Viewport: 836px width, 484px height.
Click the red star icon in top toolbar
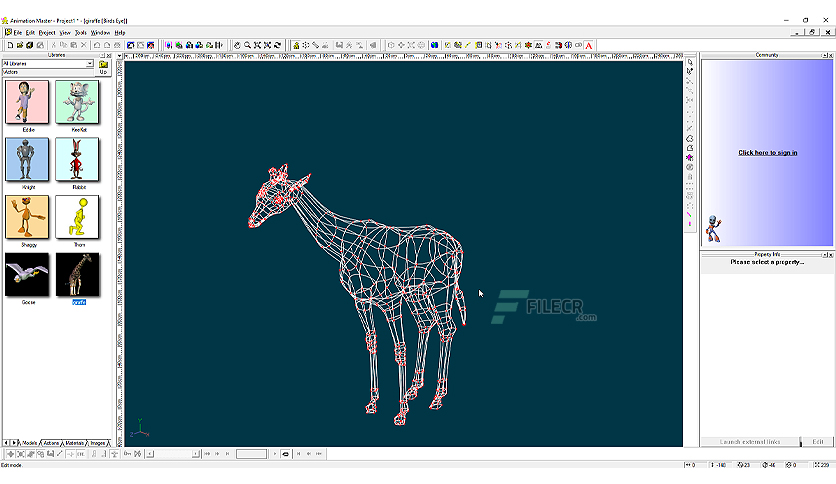click(x=528, y=45)
